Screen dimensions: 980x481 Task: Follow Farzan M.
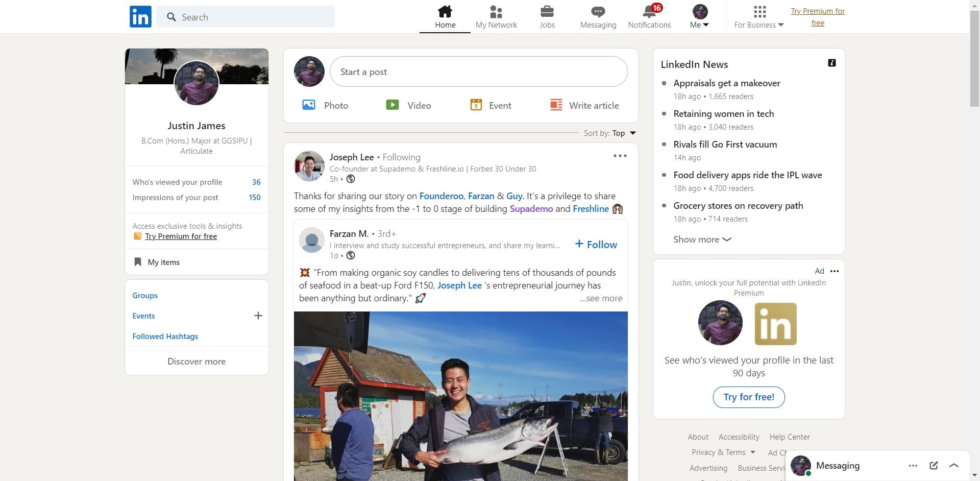click(x=596, y=245)
